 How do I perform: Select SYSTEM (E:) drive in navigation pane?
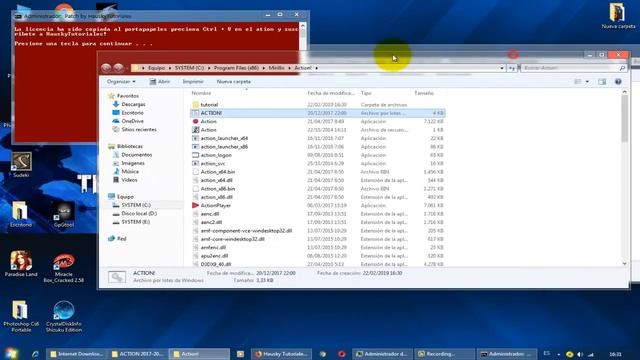coord(136,222)
